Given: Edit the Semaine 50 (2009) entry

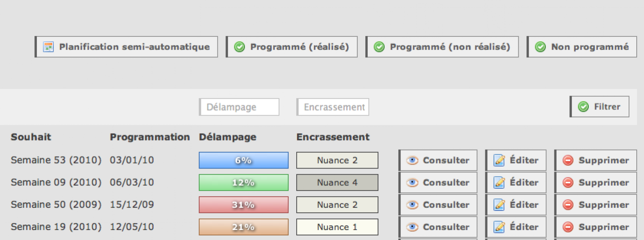Looking at the screenshot, I should coord(516,205).
